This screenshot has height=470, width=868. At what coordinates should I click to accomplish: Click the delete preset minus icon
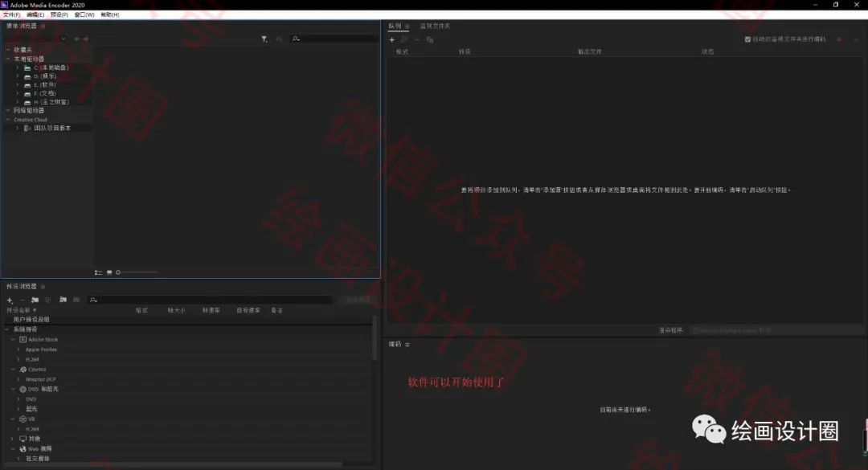(x=23, y=300)
